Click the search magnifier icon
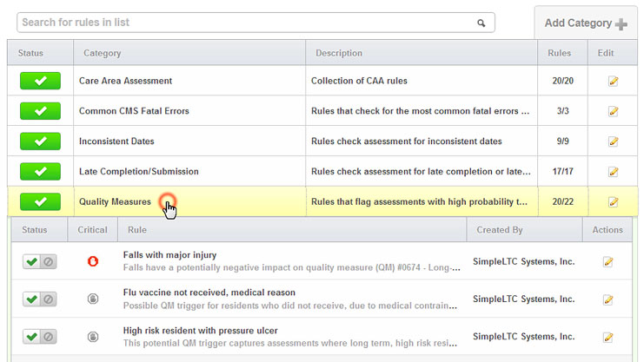Screen dimensions: 644x362 click(x=481, y=23)
